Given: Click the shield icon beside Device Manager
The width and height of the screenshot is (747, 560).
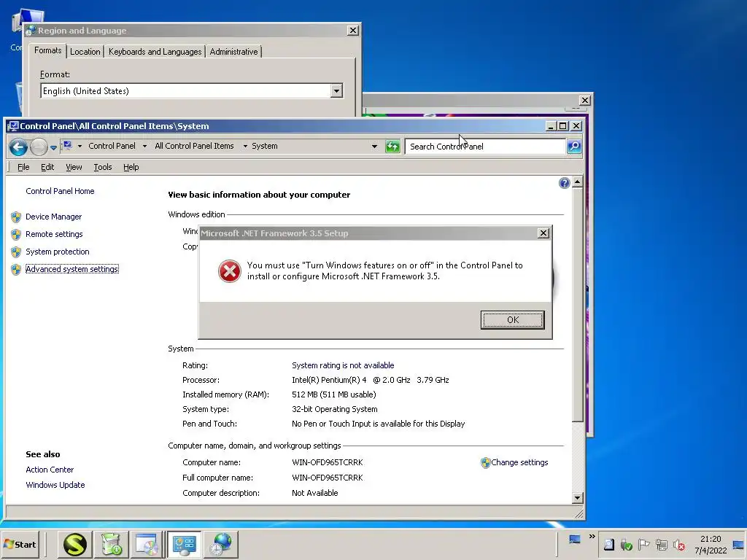Looking at the screenshot, I should [16, 217].
